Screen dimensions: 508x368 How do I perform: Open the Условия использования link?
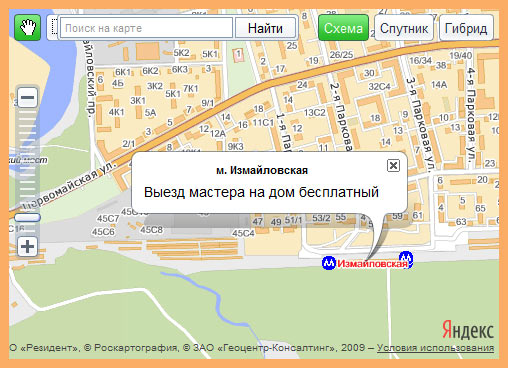435,348
